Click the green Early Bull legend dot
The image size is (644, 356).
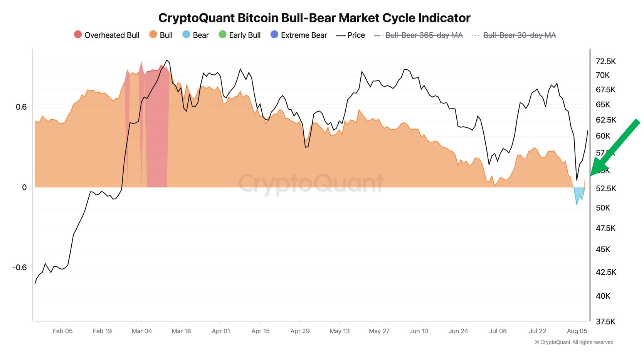coord(222,35)
